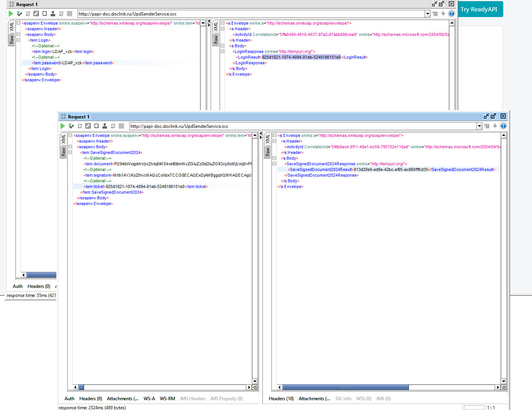
Task: Open the Auth tab in the front window
Action: point(70,399)
